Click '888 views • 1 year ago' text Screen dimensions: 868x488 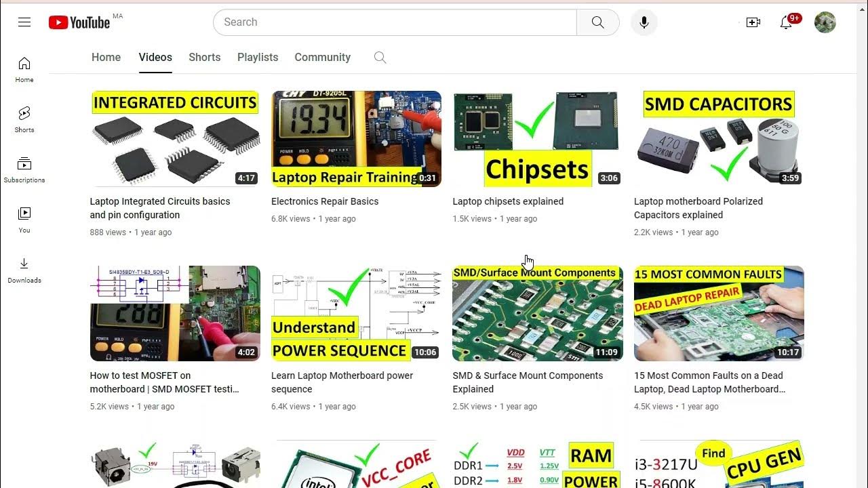click(x=131, y=232)
